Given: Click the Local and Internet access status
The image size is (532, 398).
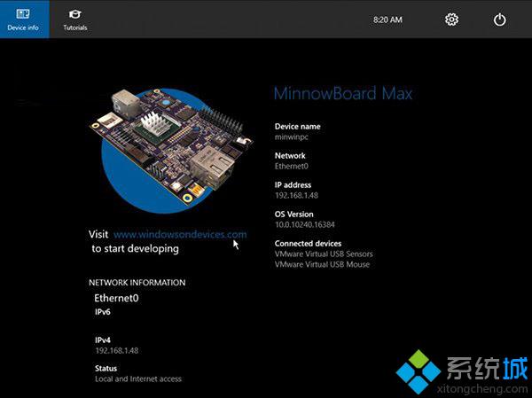Looking at the screenshot, I should pyautogui.click(x=138, y=379).
